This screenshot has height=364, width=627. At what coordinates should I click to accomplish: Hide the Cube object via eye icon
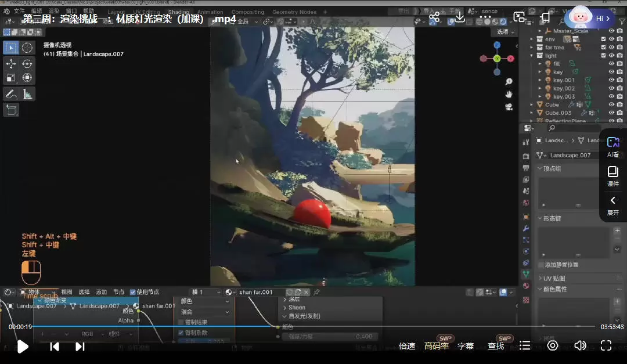(611, 104)
